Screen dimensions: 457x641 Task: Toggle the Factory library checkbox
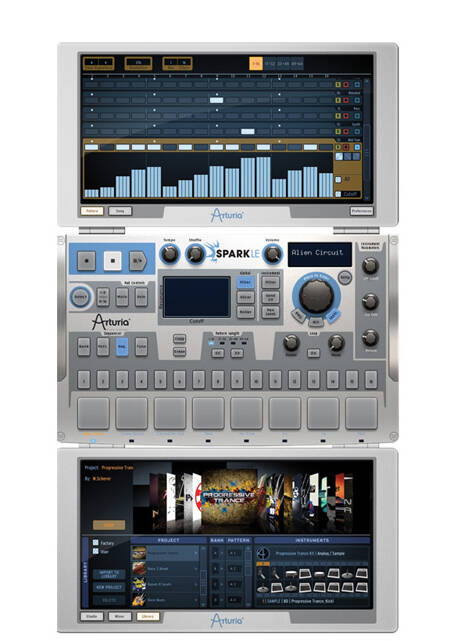pos(95,542)
